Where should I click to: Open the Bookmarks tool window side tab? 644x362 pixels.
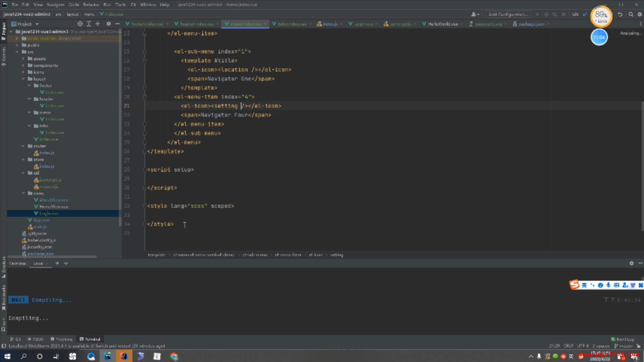tap(4, 297)
